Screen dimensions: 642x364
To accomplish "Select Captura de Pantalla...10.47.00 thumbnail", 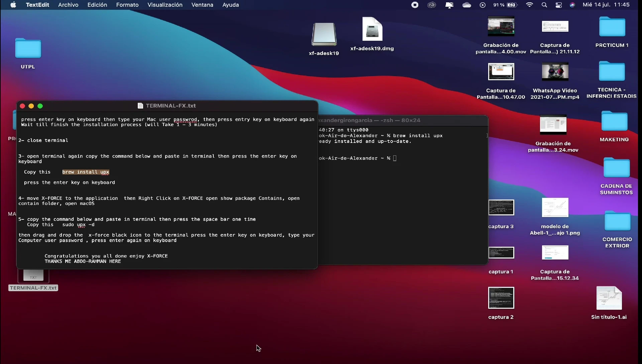I will tap(501, 71).
